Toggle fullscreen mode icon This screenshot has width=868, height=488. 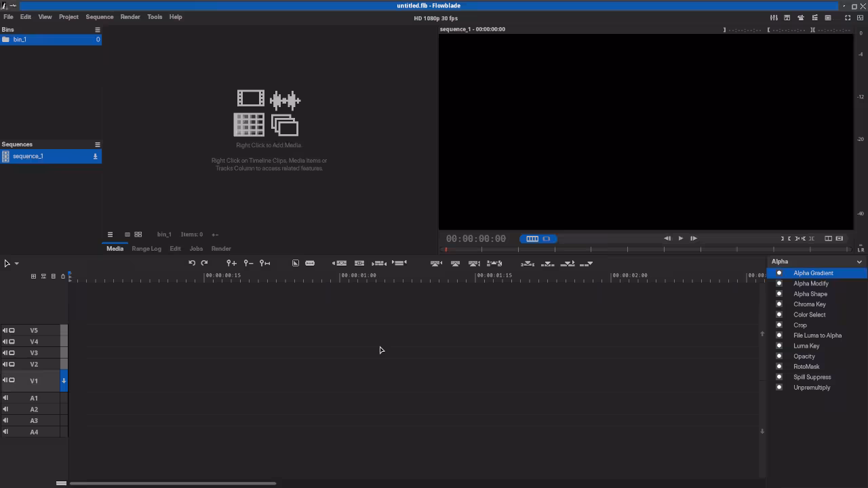click(848, 18)
